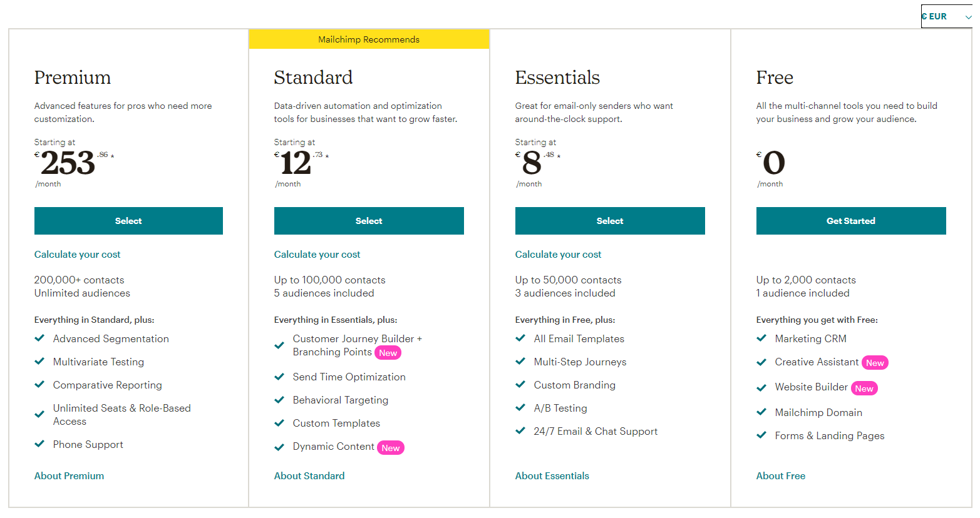Check the Multivariate Testing feature mark
This screenshot has width=980, height=518.
[39, 362]
